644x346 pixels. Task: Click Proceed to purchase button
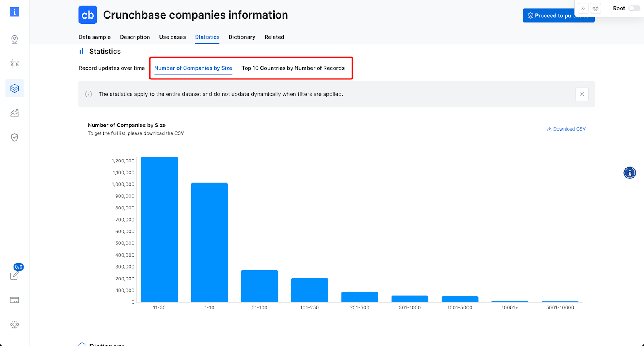pos(559,16)
